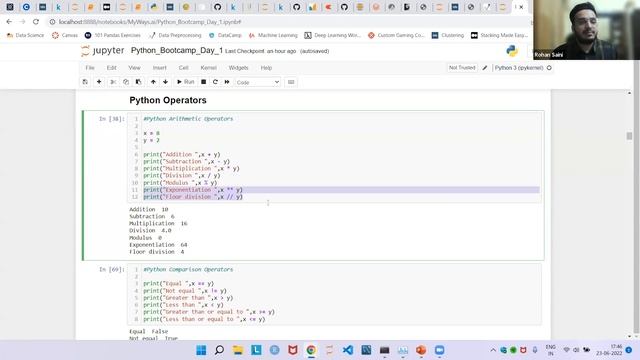Image resolution: width=640 pixels, height=360 pixels.
Task: Go forward with the browser forward arrow
Action: [x=22, y=22]
